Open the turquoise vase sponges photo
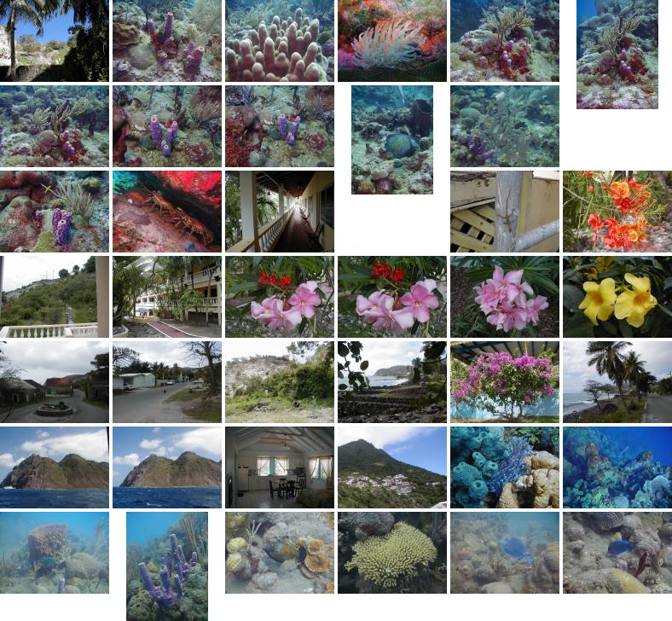672x621 pixels. 505,467
